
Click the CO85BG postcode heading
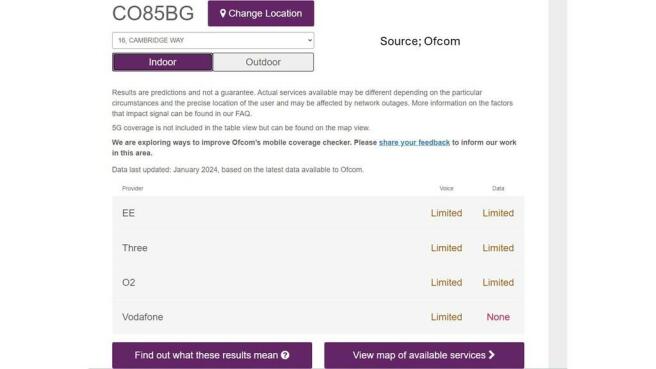coord(153,13)
